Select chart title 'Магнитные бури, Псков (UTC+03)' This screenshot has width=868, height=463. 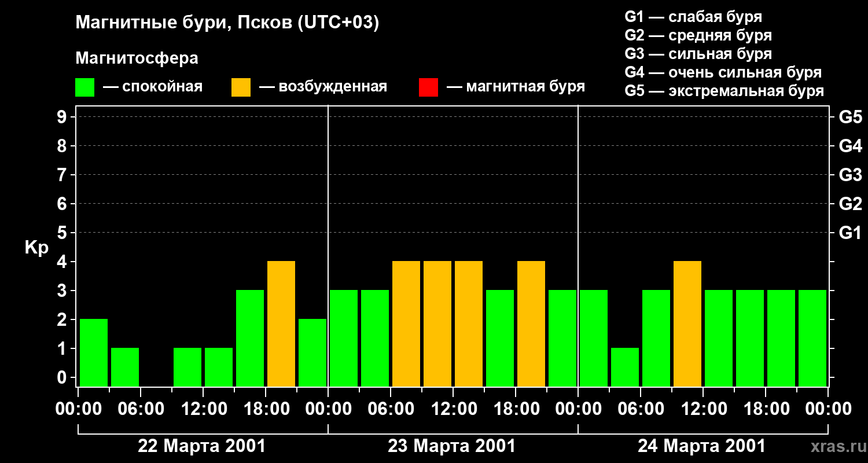(227, 23)
